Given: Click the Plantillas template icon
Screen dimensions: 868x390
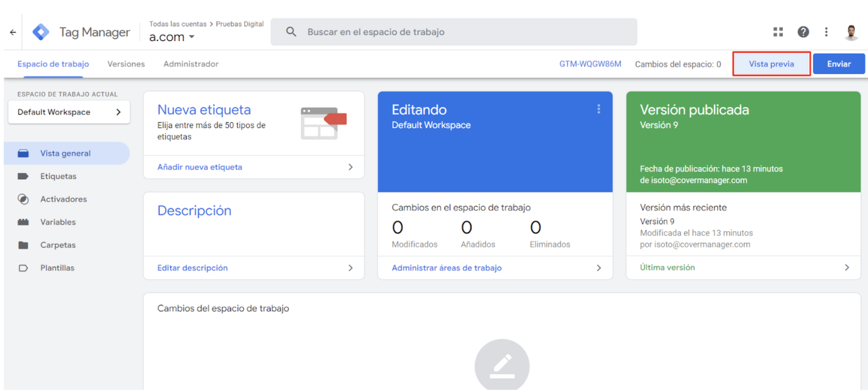Looking at the screenshot, I should 23,268.
